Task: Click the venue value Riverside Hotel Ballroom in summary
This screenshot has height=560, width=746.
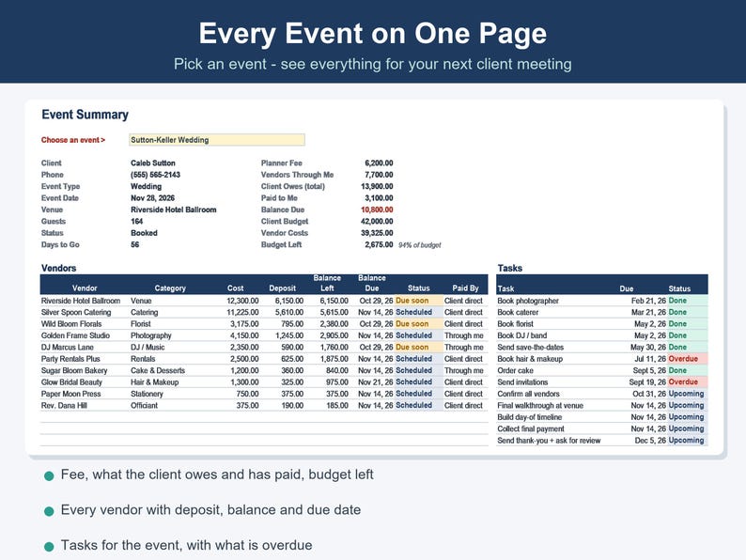Action: coord(173,210)
